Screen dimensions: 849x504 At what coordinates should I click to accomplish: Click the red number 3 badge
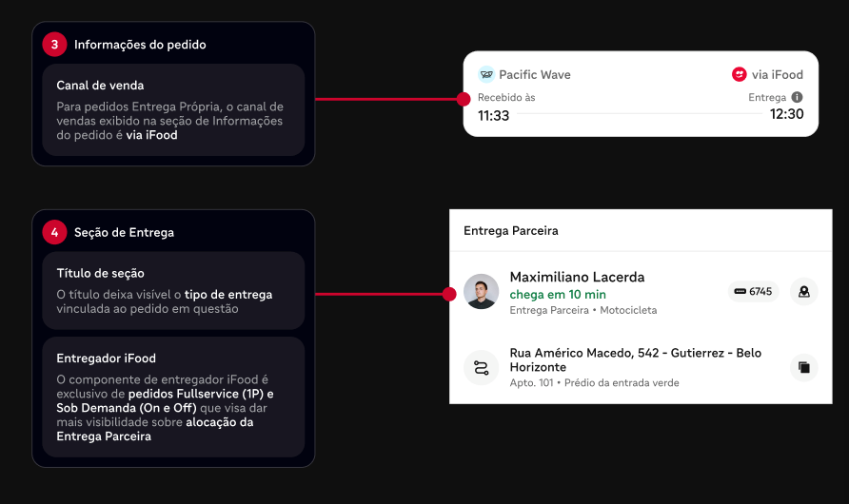(x=54, y=45)
